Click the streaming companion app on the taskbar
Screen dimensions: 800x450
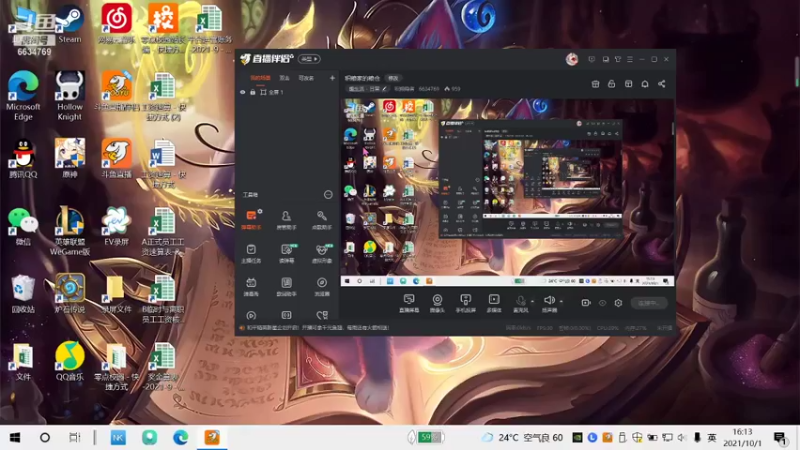point(212,437)
